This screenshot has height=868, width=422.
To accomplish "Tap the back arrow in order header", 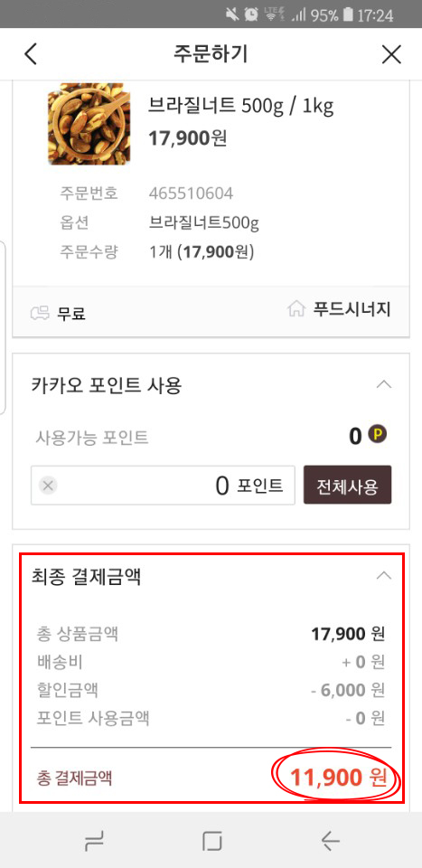I will (31, 54).
